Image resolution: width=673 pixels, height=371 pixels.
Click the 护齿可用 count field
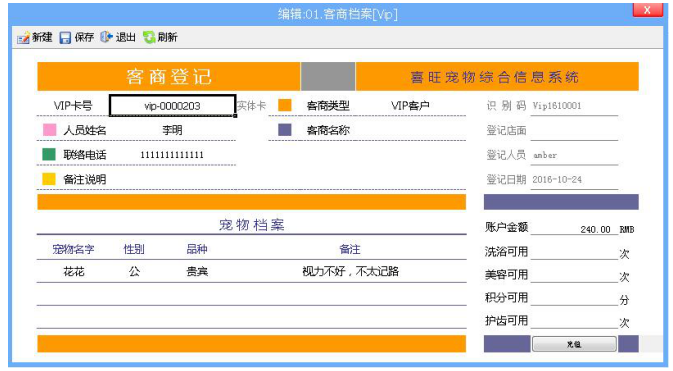tap(574, 321)
